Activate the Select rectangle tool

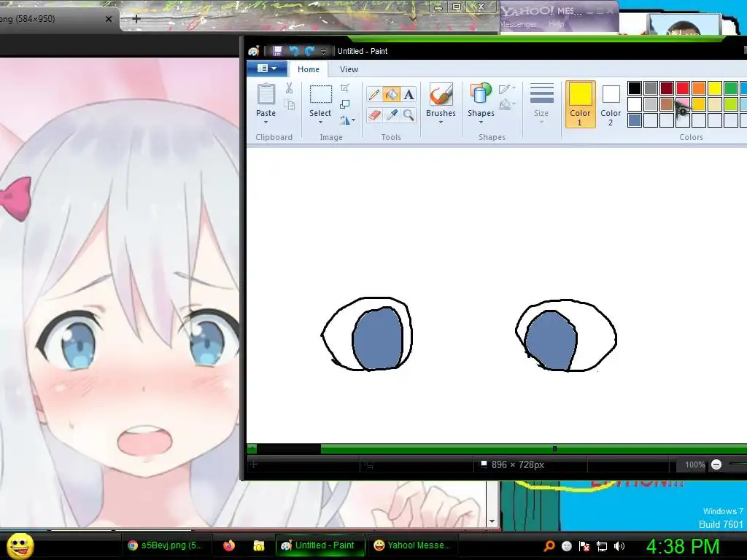point(321,94)
